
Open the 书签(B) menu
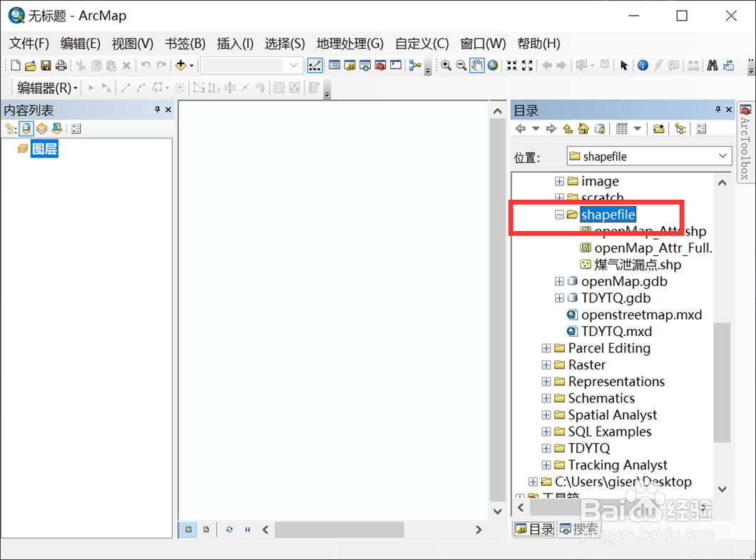tap(185, 44)
